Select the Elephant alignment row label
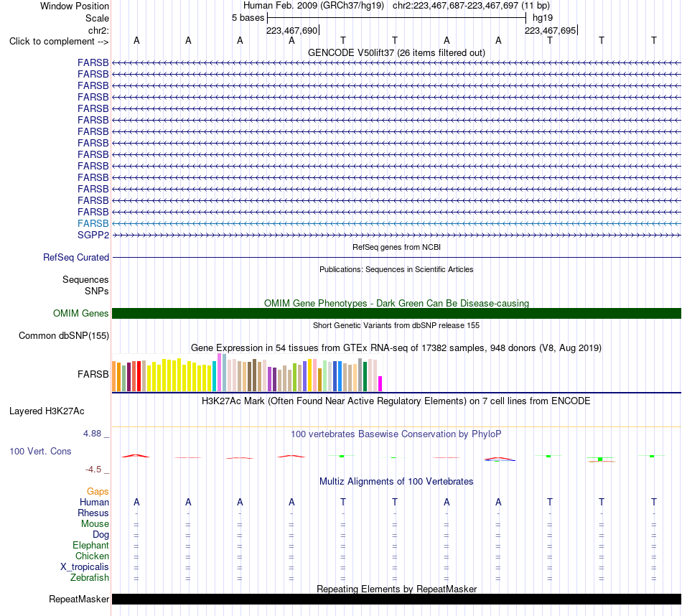The width and height of the screenshot is (682, 616). pyautogui.click(x=91, y=546)
